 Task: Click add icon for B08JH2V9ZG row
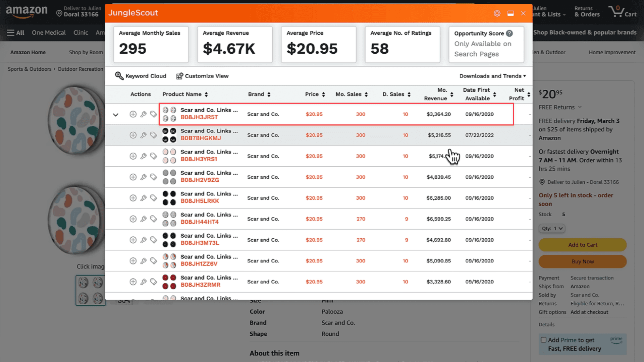[133, 177]
